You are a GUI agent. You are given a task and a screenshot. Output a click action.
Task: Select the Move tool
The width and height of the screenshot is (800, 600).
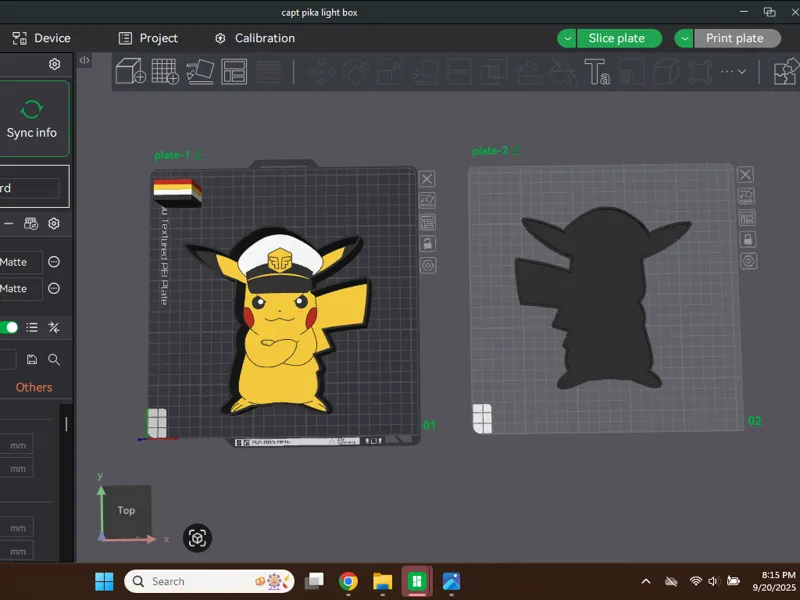(x=322, y=72)
